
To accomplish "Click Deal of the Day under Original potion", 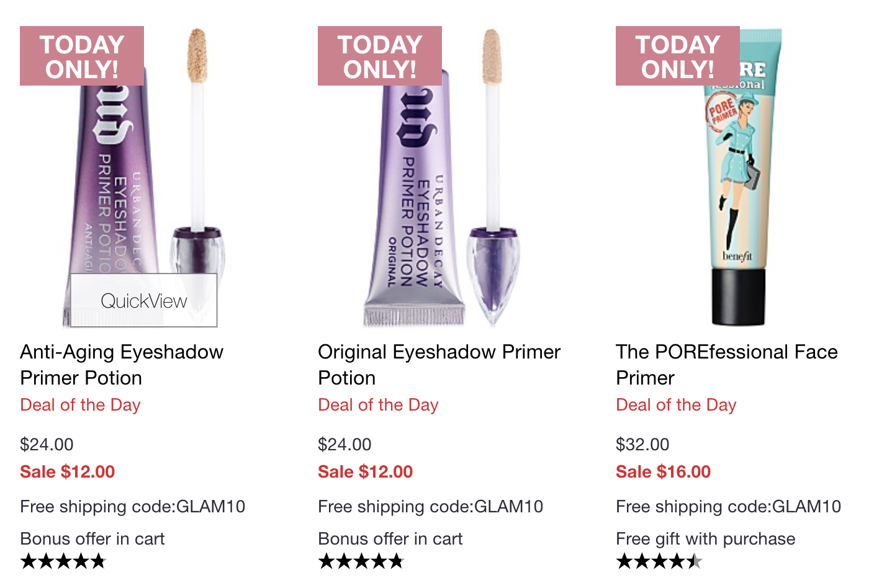I will [378, 405].
